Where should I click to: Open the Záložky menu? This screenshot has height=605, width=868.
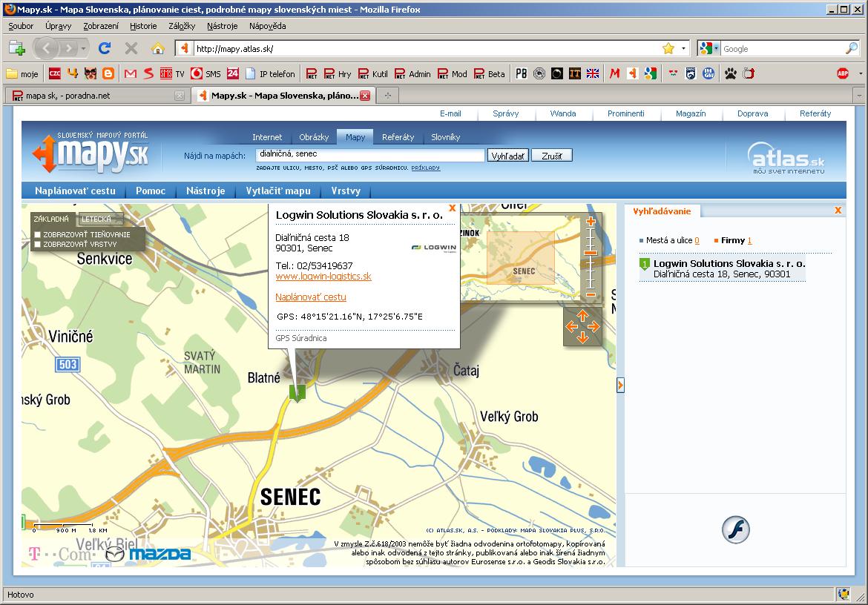(x=182, y=25)
